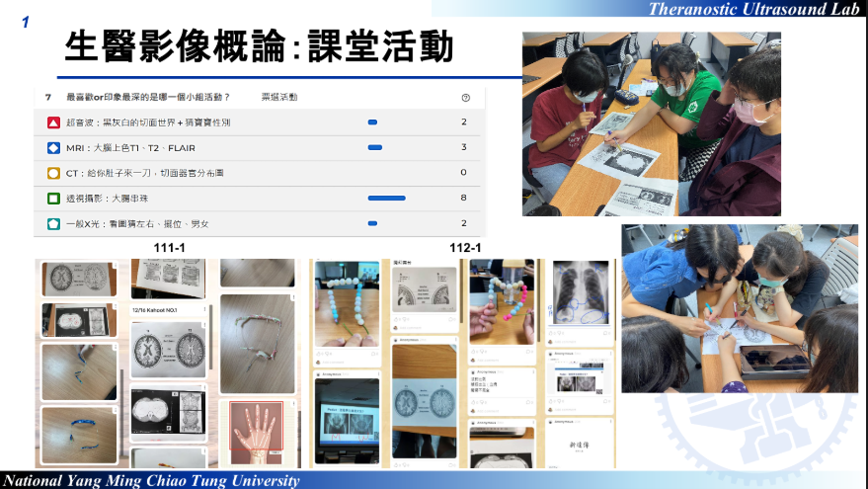Click top-right photo of students at desk

coord(651,122)
